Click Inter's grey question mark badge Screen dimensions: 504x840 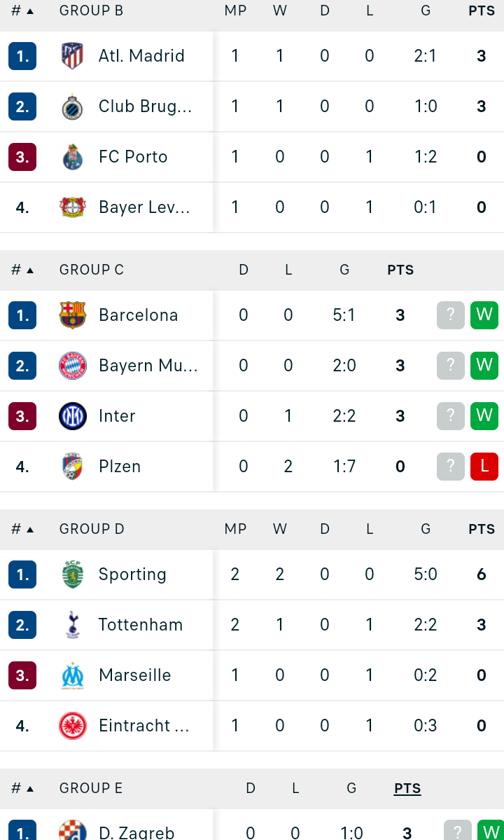(451, 415)
